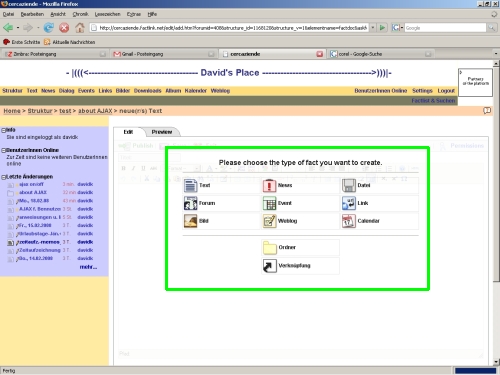The width and height of the screenshot is (500, 375).
Task: Select the Event calendar grid icon
Action: pos(269,203)
